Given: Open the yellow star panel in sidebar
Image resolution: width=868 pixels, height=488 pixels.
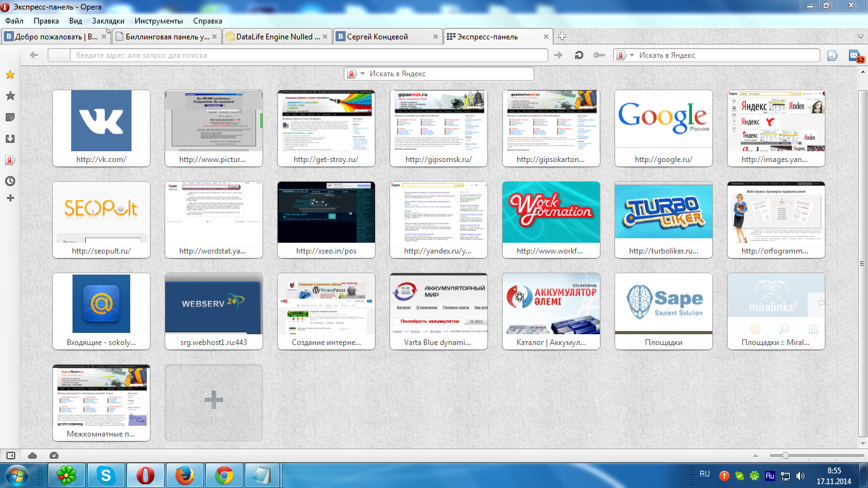Looking at the screenshot, I should click(10, 75).
